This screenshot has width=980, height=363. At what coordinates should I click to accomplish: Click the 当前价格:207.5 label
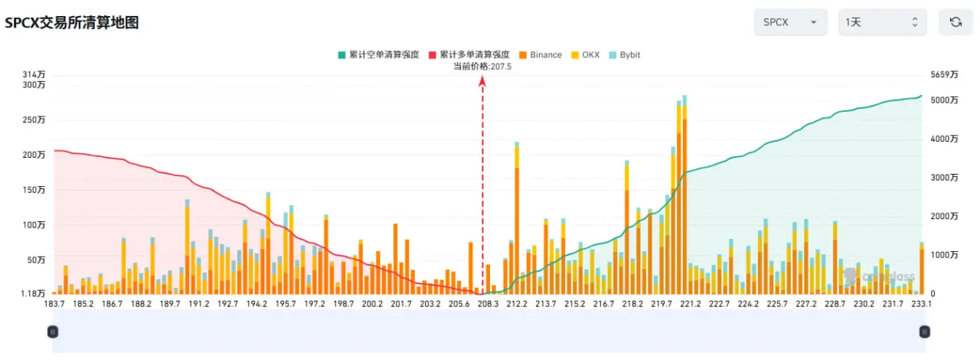coord(482,67)
